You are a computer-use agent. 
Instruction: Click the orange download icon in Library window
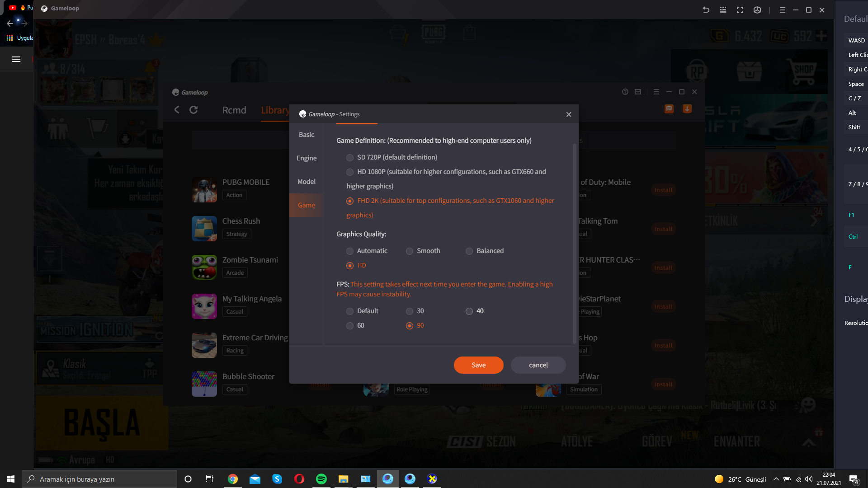(687, 109)
